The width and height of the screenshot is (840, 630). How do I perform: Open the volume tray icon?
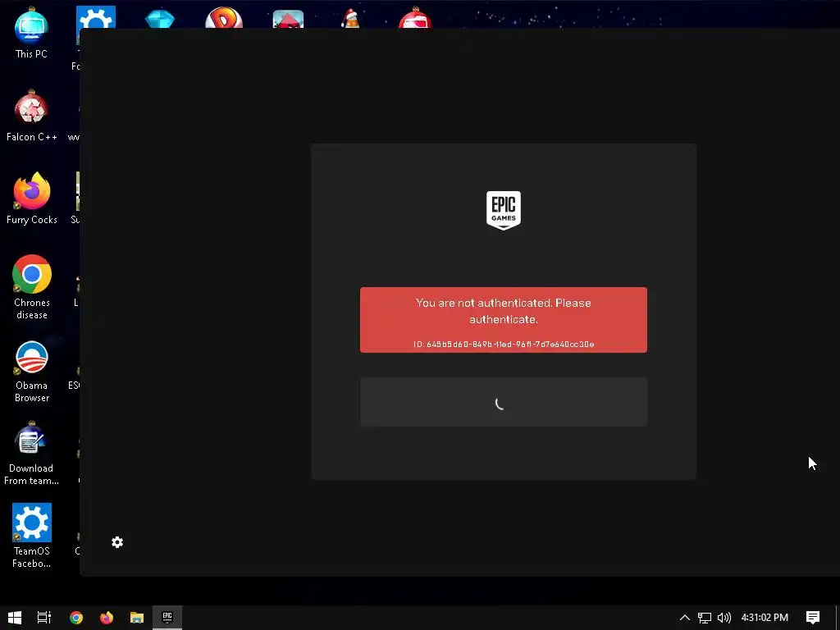[x=724, y=617]
